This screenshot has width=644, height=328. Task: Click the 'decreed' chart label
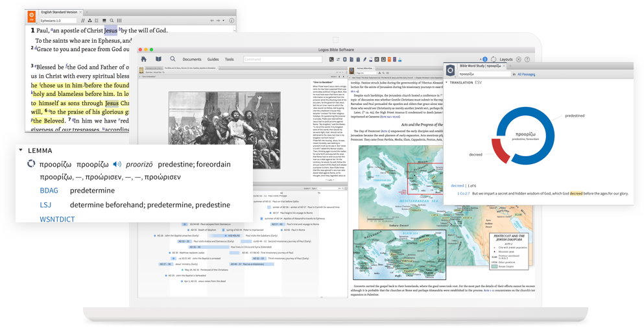[x=475, y=154]
